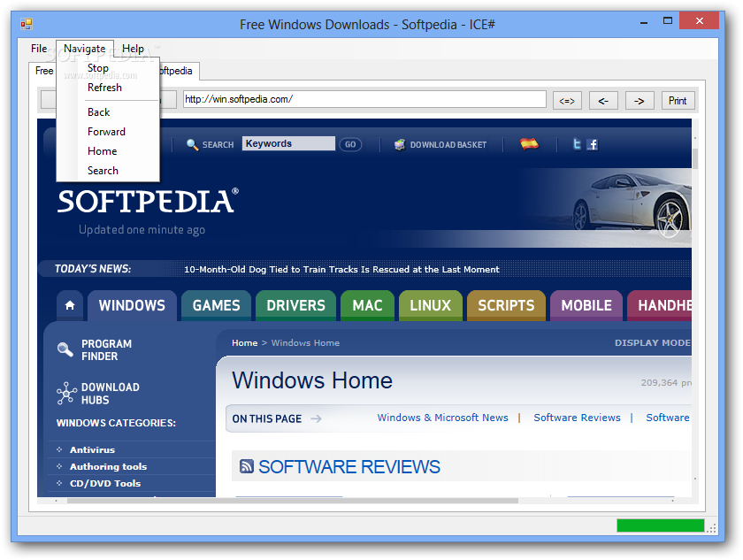Image resolution: width=743 pixels, height=560 pixels.
Task: Click the ICE# app icon in title bar
Action: pyautogui.click(x=26, y=24)
